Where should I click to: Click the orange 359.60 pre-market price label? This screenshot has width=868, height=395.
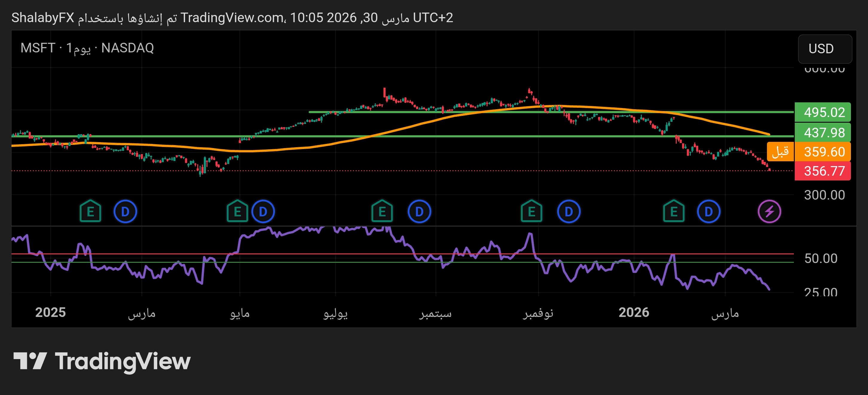(823, 152)
